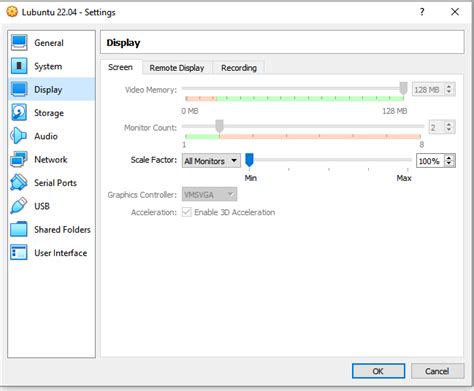The image size is (474, 391).
Task: Open the All Monitors dropdown
Action: coord(211,161)
